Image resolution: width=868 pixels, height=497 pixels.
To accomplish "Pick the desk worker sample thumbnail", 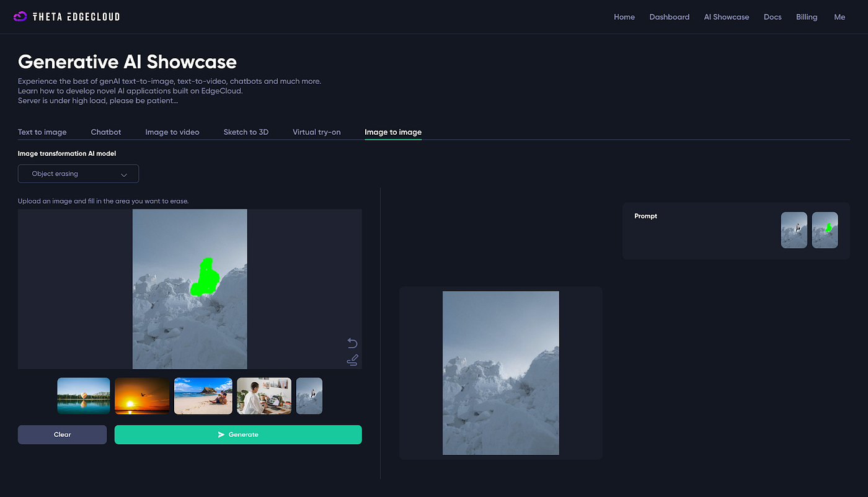I will [264, 396].
